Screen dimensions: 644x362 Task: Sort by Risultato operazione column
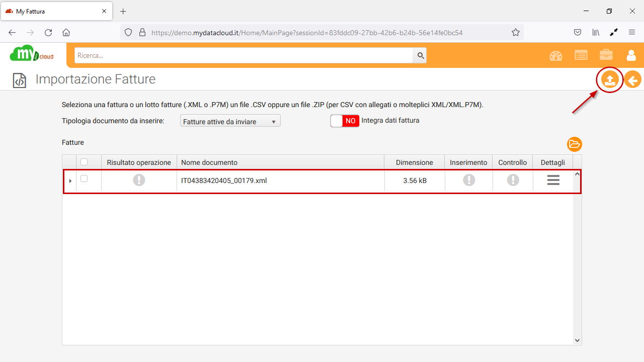tap(139, 162)
